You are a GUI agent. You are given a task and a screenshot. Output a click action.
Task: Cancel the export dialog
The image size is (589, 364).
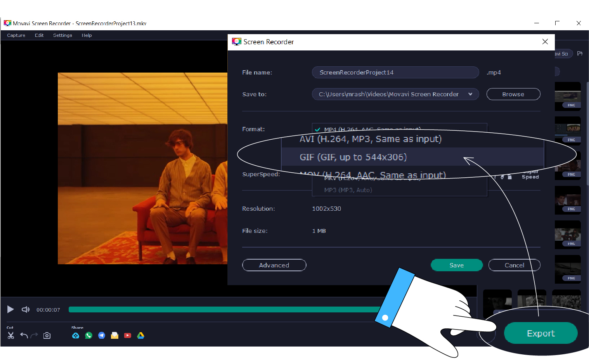pos(515,265)
